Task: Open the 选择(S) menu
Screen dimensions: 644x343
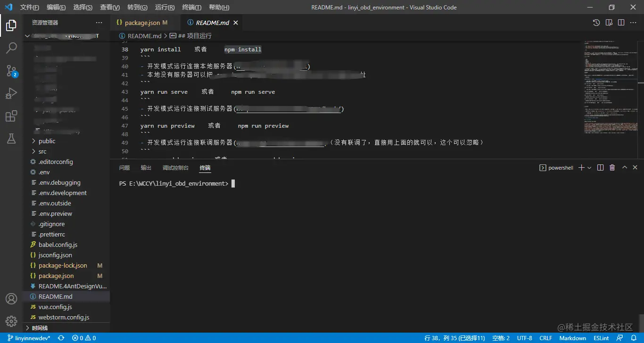Action: click(83, 7)
